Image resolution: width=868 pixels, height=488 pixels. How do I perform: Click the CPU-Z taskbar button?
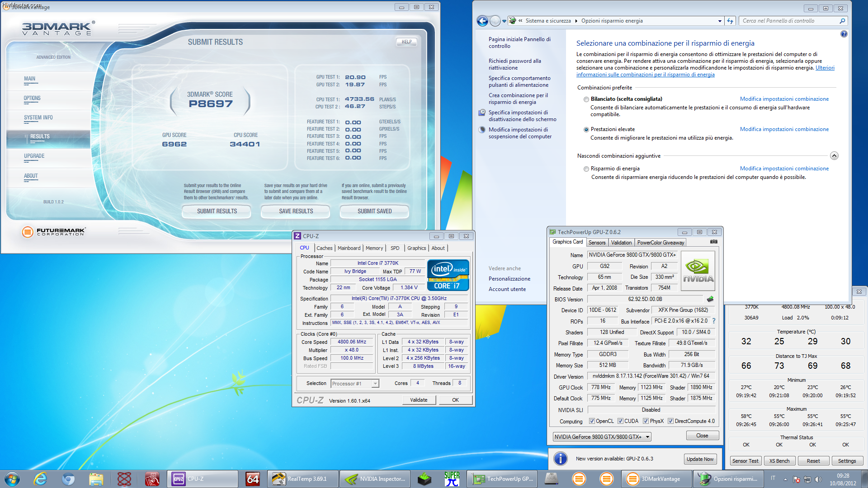coord(202,479)
